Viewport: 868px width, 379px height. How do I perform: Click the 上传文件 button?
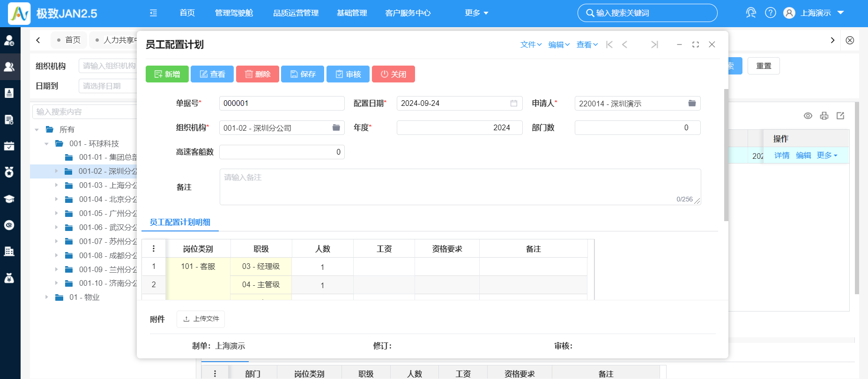tap(201, 319)
